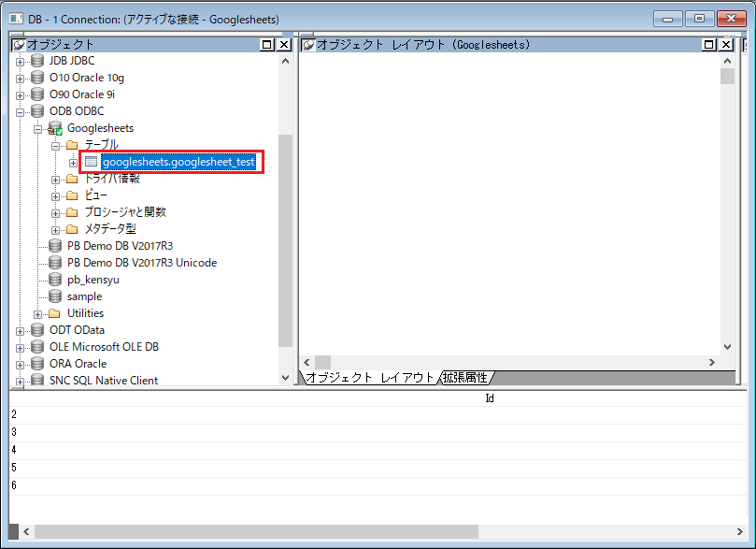Click the connected Googlesheets database icon
Image resolution: width=756 pixels, height=549 pixels.
click(x=55, y=128)
